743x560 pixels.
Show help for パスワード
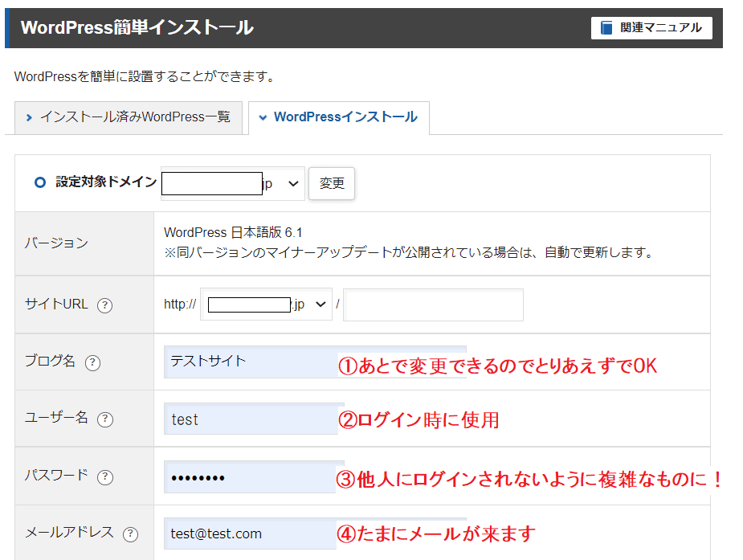[x=104, y=477]
